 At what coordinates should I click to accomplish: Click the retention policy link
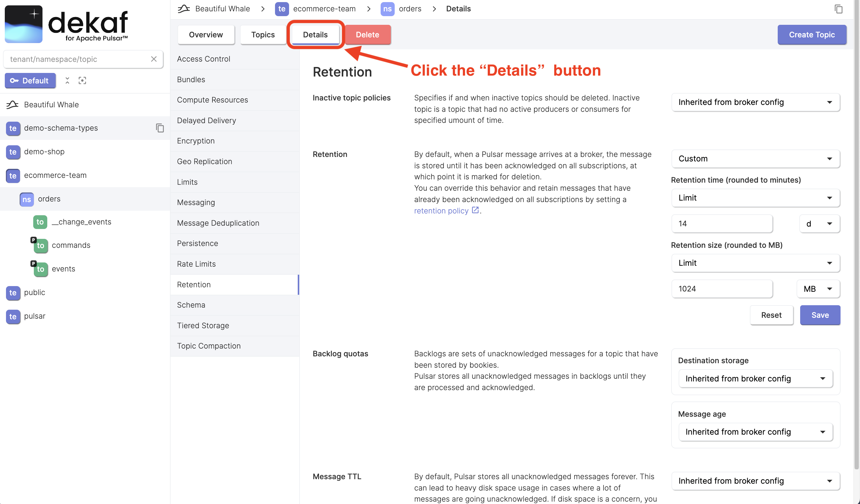pos(441,211)
